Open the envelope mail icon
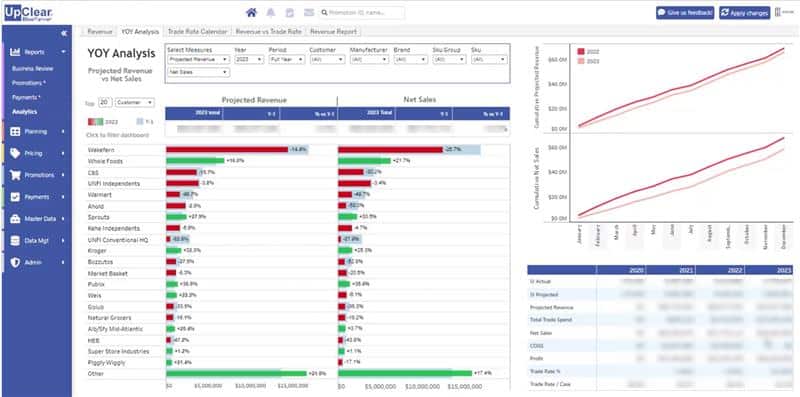This screenshot has width=800, height=397. (x=309, y=13)
